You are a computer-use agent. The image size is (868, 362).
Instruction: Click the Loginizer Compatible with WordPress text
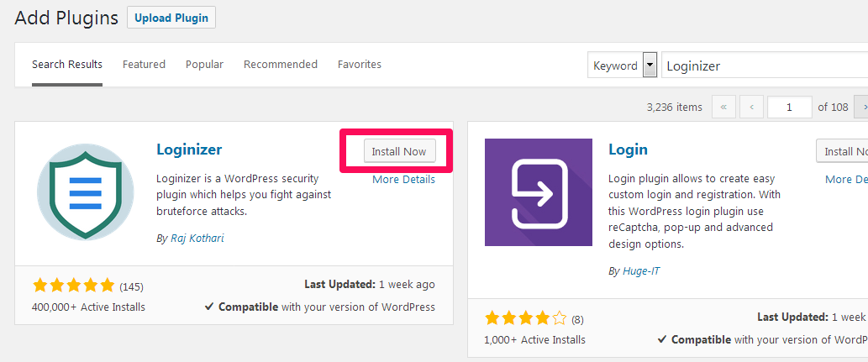tap(320, 307)
